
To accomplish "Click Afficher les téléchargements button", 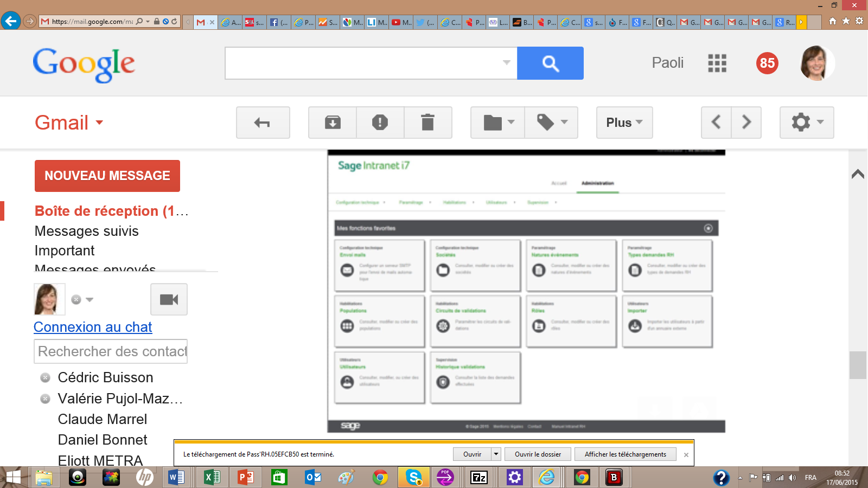I will [626, 454].
